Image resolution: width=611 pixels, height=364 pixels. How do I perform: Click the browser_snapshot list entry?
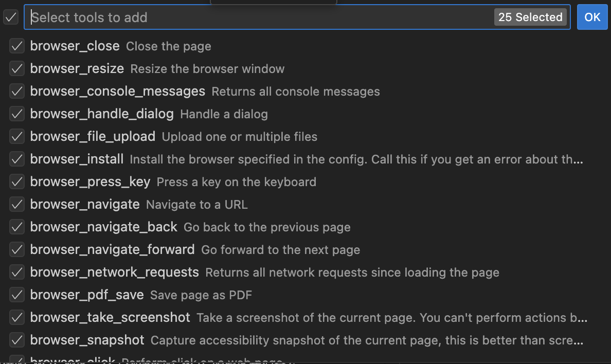[305, 340]
